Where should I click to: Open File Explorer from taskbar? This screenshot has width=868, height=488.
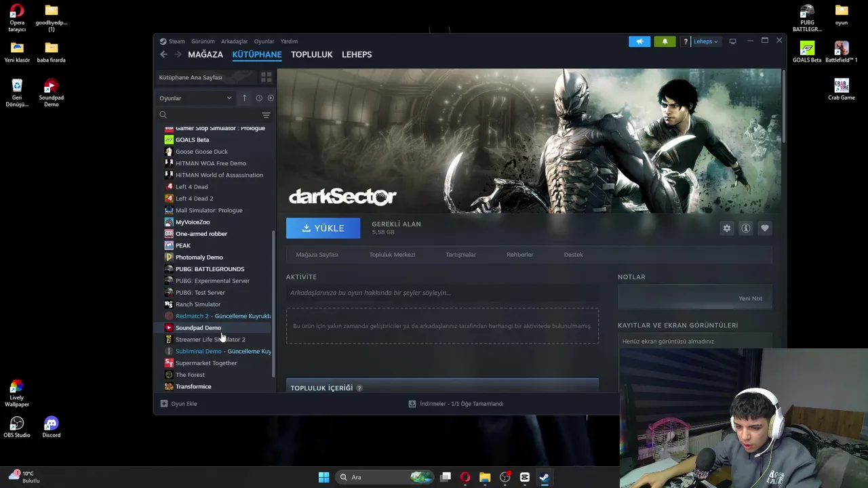click(x=485, y=477)
